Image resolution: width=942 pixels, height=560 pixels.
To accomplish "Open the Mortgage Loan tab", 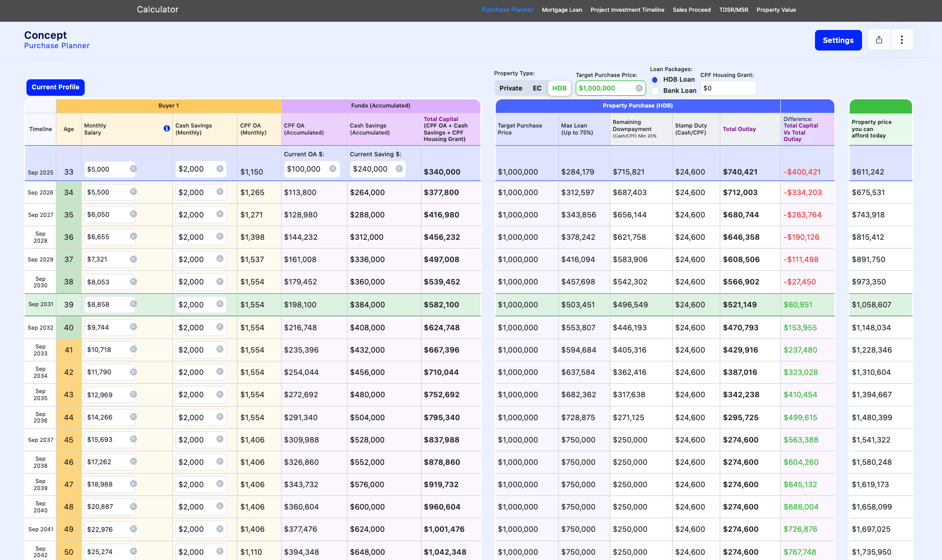I will point(562,10).
